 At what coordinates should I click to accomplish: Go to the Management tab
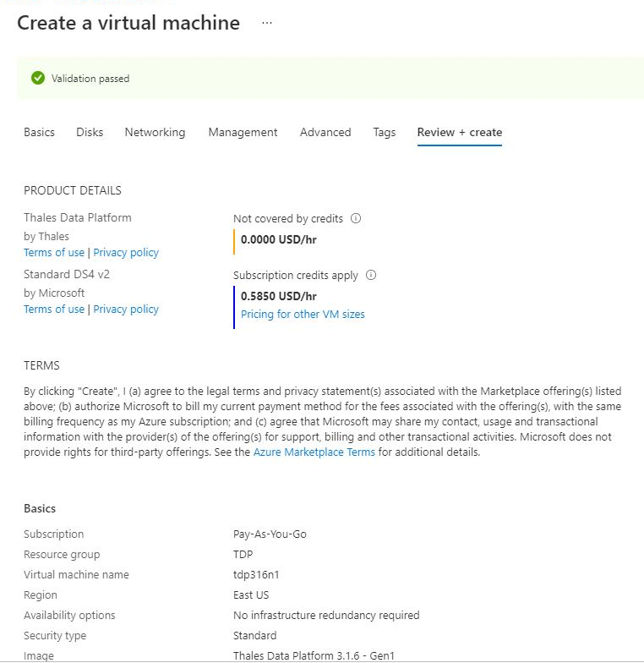click(243, 132)
